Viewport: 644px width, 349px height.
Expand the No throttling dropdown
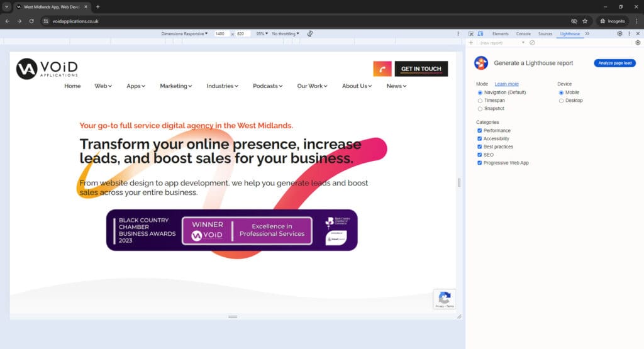click(x=286, y=33)
